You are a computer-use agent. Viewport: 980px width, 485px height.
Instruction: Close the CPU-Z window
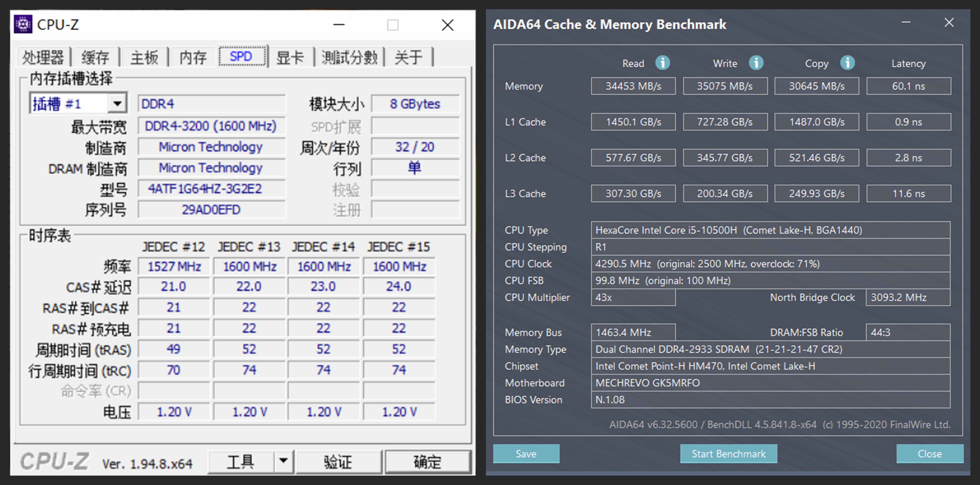point(447,25)
